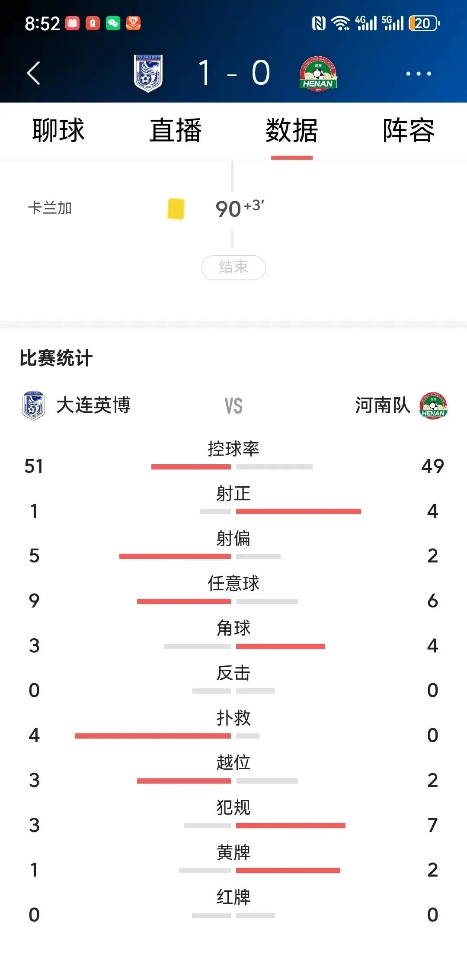Tap Henan team logo in header
Image resolution: width=467 pixels, height=980 pixels.
(318, 74)
